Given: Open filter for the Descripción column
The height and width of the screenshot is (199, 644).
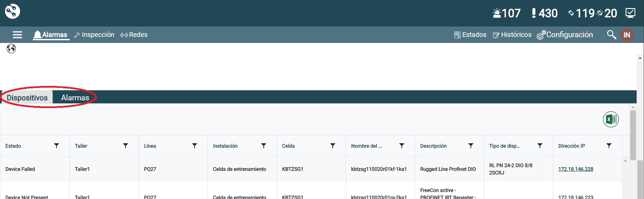Looking at the screenshot, I should click(x=471, y=146).
